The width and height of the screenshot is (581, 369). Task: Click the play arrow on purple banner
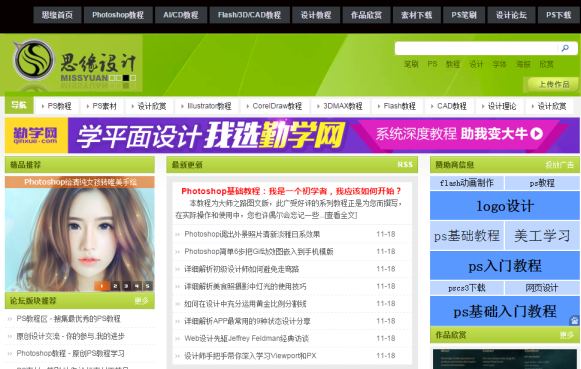(x=537, y=133)
